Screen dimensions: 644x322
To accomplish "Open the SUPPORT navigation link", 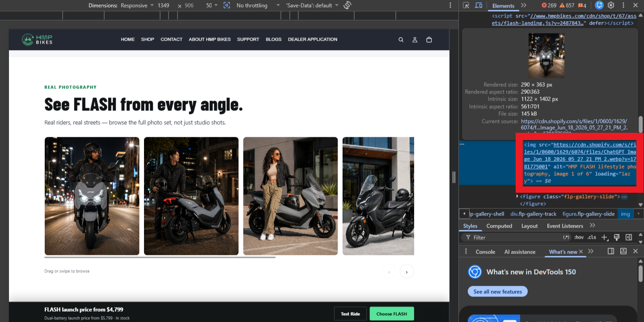I will (x=248, y=39).
